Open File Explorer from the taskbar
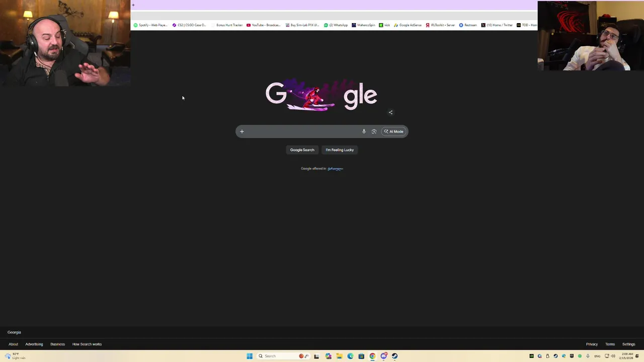The width and height of the screenshot is (644, 362). [339, 356]
